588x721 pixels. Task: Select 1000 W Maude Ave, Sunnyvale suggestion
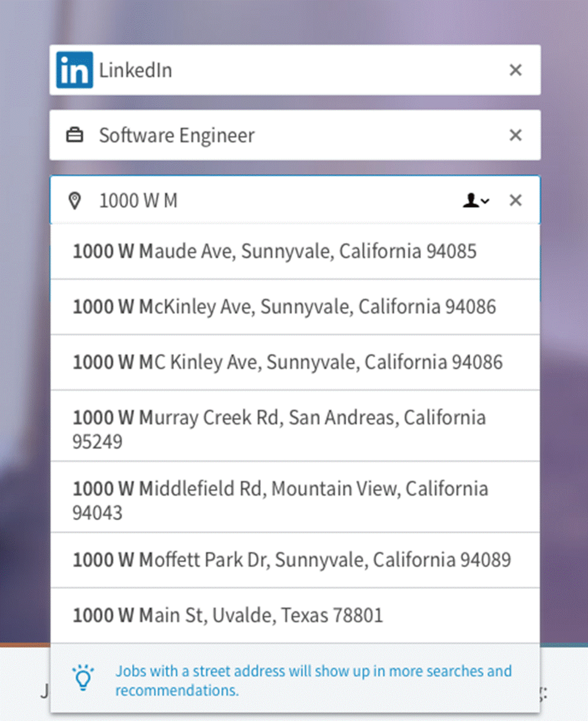click(295, 251)
